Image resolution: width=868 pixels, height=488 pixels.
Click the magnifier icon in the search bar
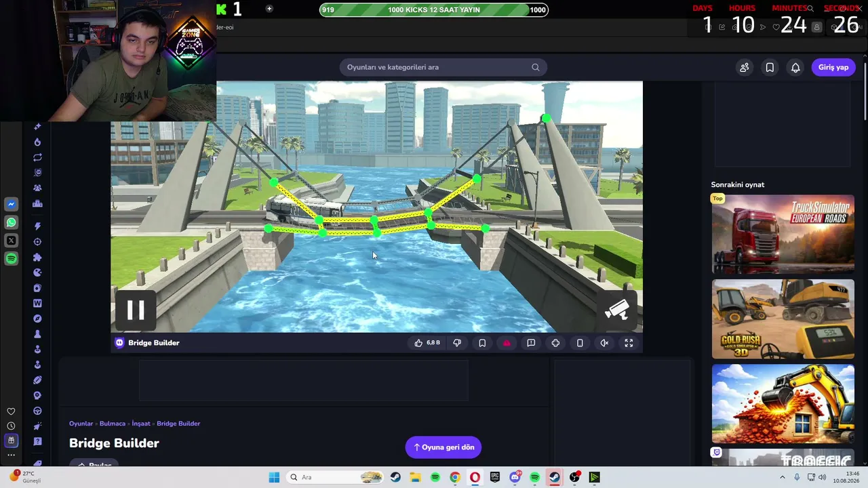[536, 67]
